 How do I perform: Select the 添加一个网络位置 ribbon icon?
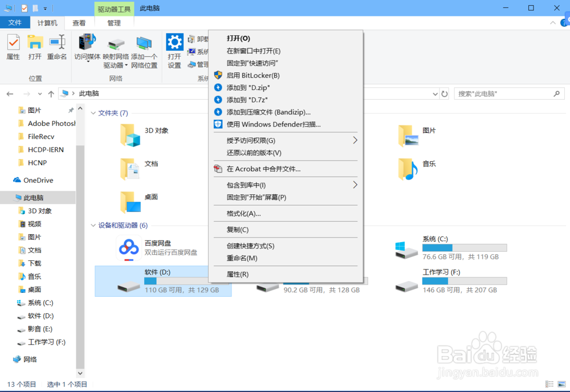pyautogui.click(x=145, y=48)
